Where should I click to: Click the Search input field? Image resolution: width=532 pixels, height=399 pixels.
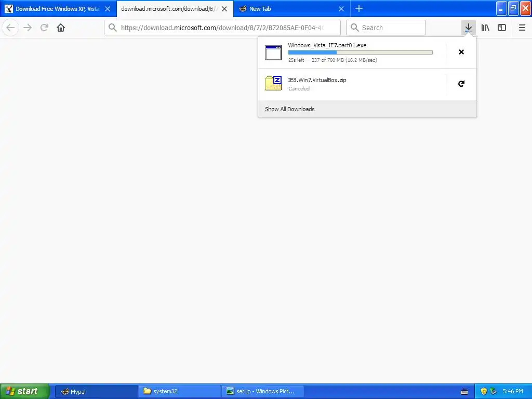click(385, 28)
